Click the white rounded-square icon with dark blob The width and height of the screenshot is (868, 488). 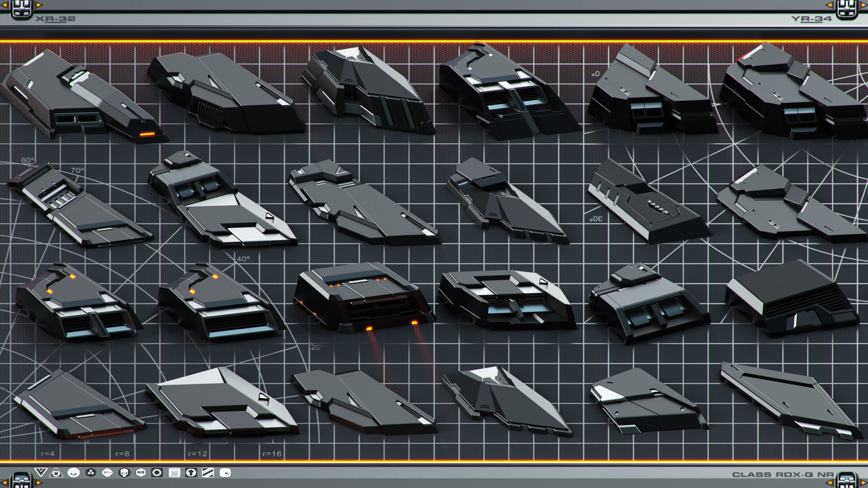225,473
